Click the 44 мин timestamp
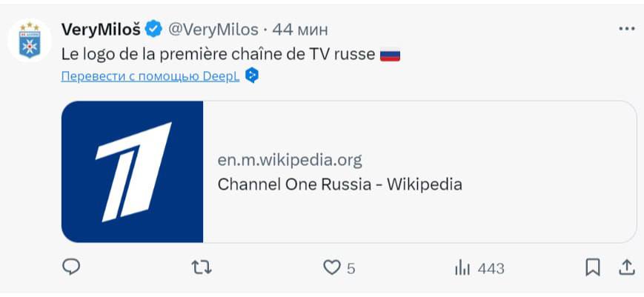This screenshot has height=297, width=644. point(300,30)
